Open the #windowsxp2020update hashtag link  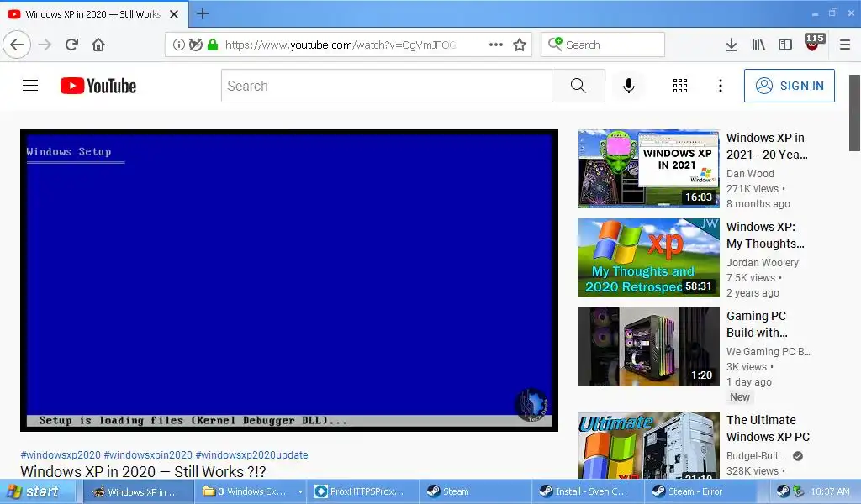point(251,454)
